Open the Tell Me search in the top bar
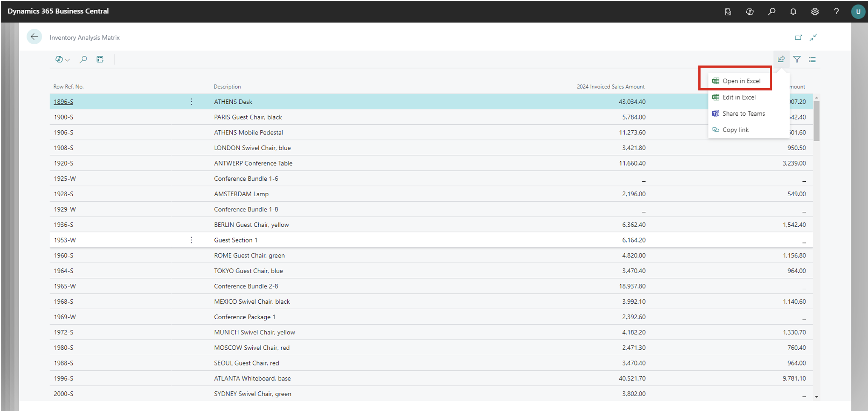The image size is (868, 411). pos(771,12)
